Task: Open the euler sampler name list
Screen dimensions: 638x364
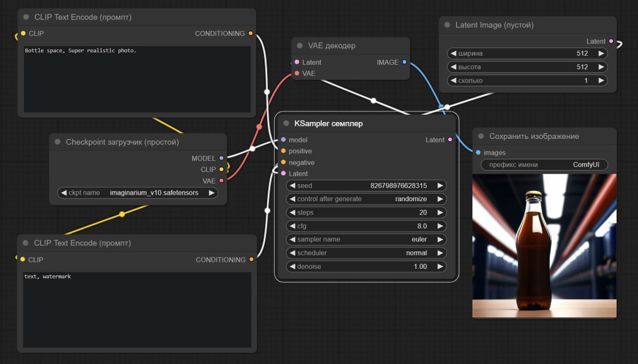Action: point(366,240)
